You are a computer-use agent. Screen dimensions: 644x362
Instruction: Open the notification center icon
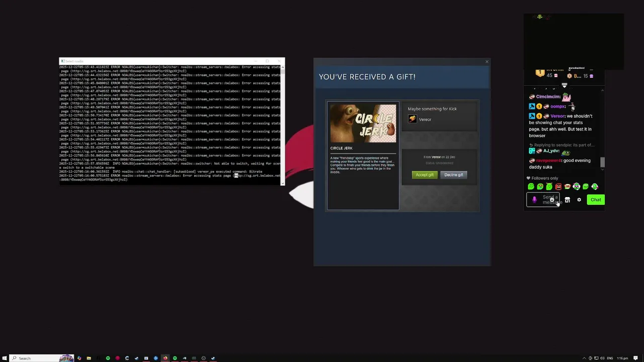(x=636, y=358)
